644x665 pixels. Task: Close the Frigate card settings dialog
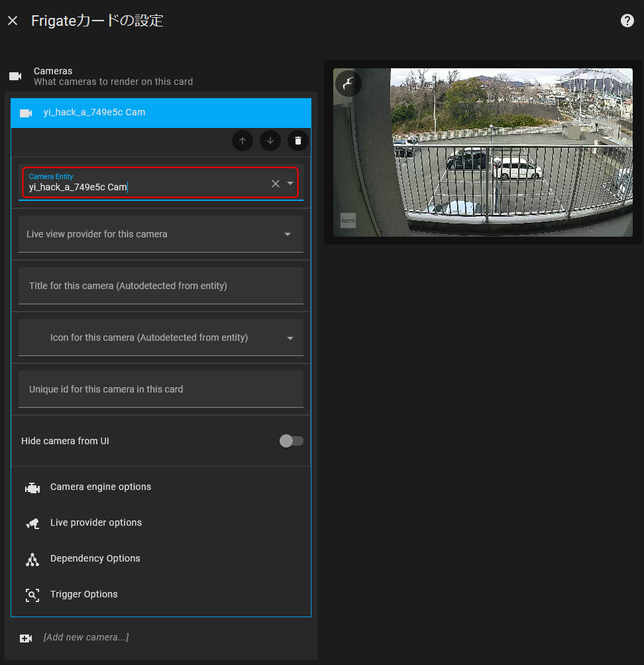tap(13, 21)
